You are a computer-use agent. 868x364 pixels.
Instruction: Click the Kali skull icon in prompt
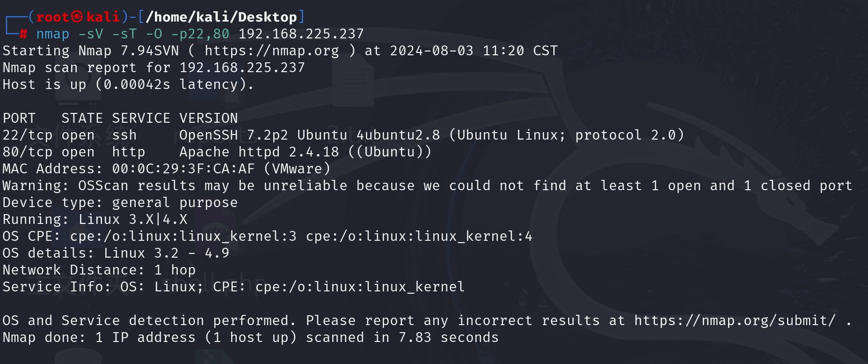(77, 17)
